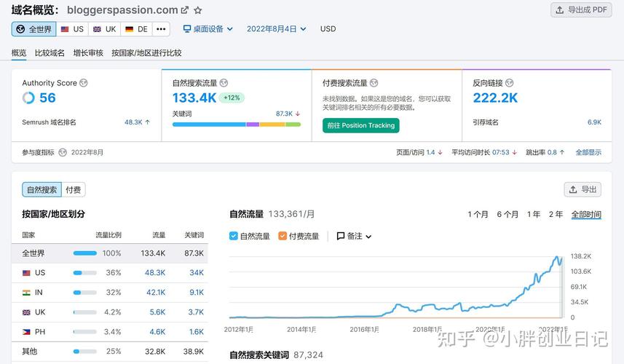Click the +12% traffic growth badge
The image size is (624, 364).
tap(232, 98)
